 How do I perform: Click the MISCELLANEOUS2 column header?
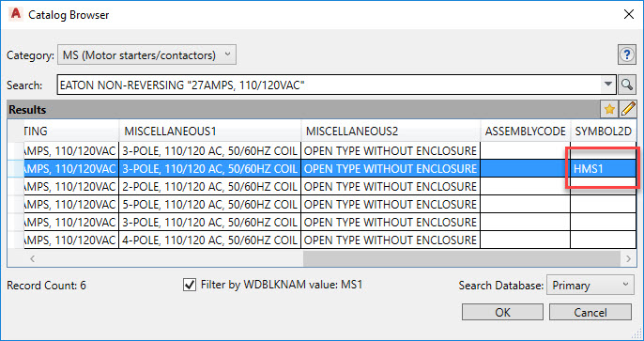click(x=391, y=132)
